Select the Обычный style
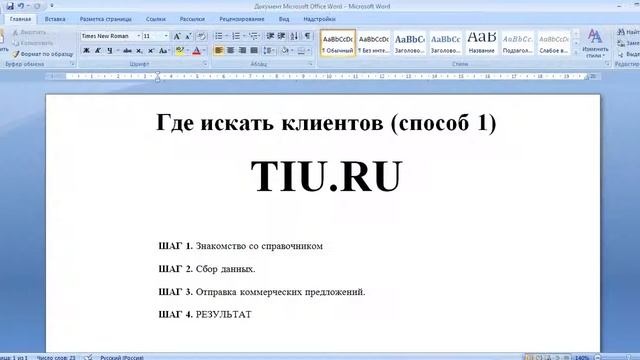This screenshot has width=640, height=360. click(338, 43)
